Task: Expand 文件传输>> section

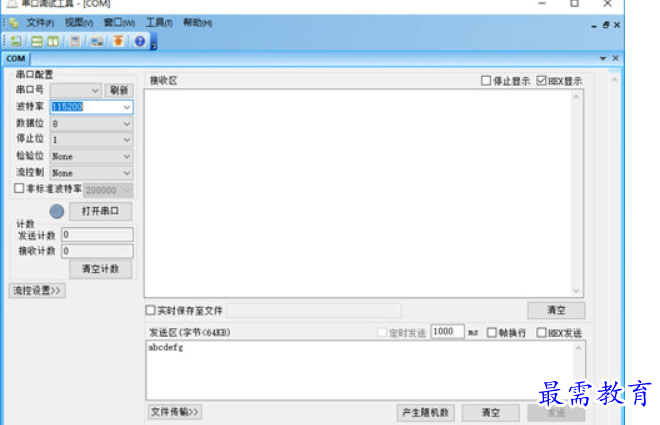Action: click(175, 412)
